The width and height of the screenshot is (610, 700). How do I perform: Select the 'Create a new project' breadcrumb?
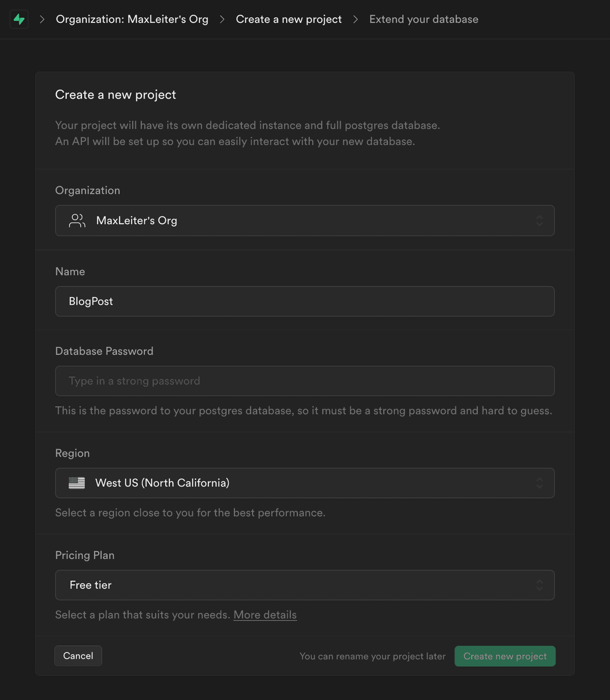point(288,19)
